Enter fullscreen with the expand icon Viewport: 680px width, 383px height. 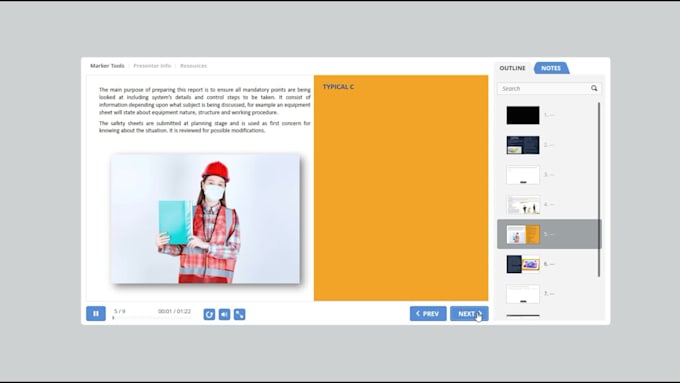(x=239, y=314)
